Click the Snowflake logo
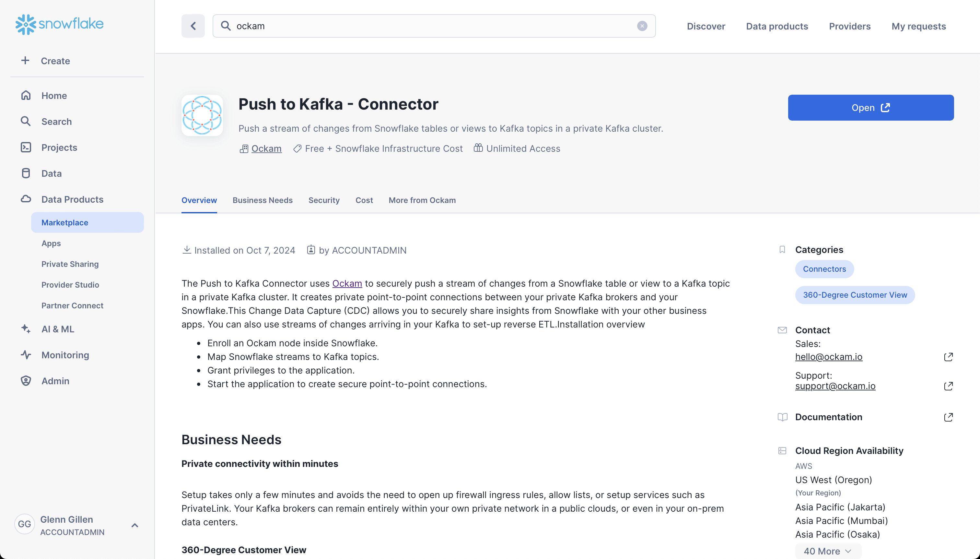This screenshot has height=559, width=980. click(x=60, y=24)
